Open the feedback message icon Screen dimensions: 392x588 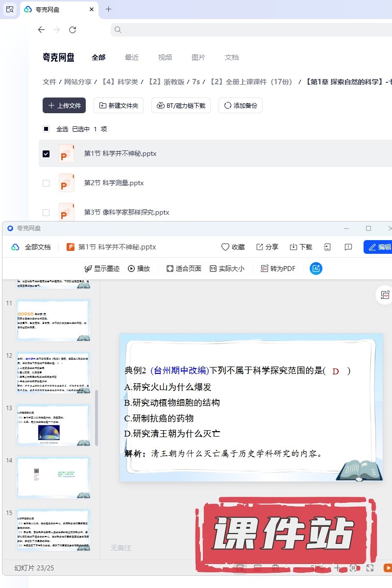pyautogui.click(x=348, y=247)
